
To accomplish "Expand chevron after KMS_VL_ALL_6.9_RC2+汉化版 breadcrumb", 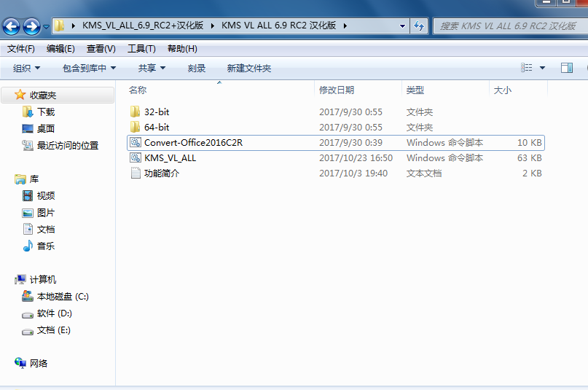I will (x=213, y=26).
